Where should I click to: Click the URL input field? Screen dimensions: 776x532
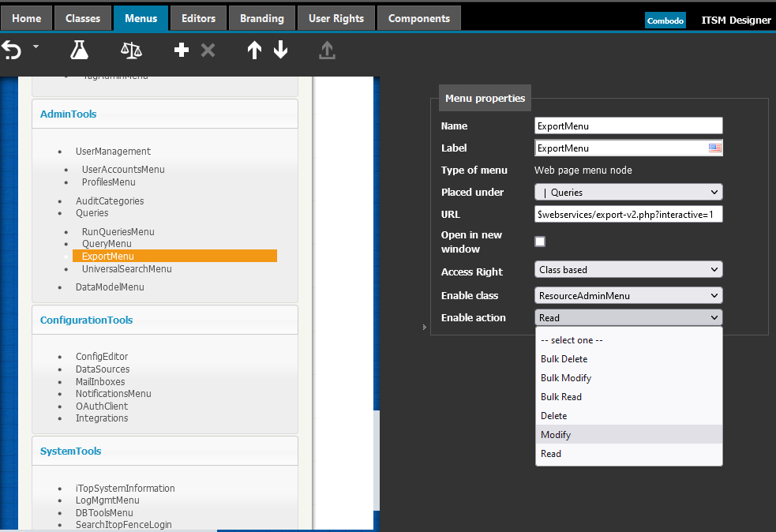coord(628,214)
